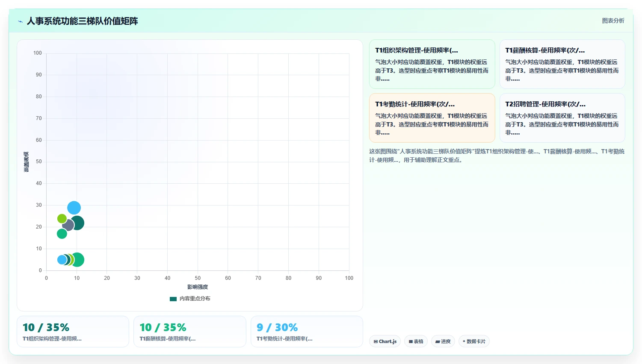Click the blue 9 / 30% stat card

click(307, 332)
